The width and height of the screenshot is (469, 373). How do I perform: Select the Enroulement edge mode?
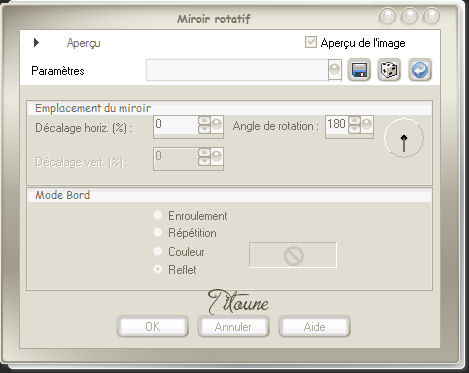click(x=158, y=215)
